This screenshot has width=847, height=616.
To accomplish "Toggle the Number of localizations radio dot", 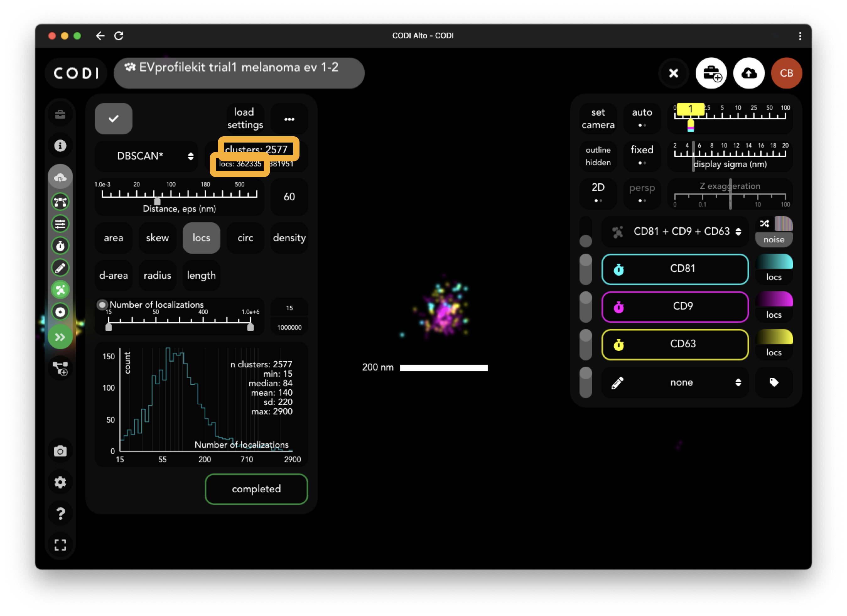I will click(102, 305).
